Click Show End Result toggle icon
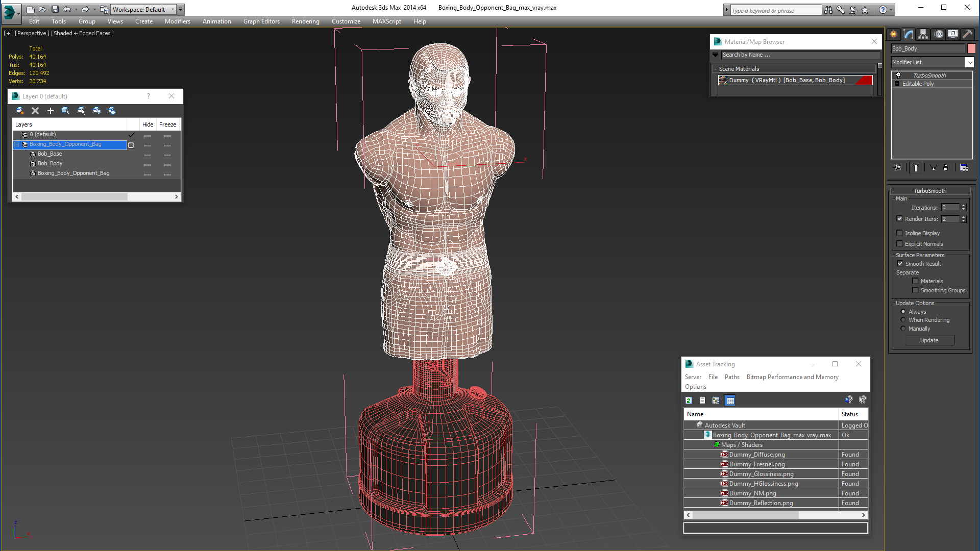980x551 pixels. pos(916,168)
